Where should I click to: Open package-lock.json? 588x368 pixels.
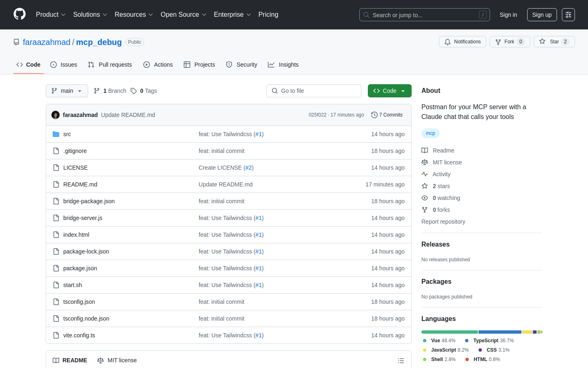86,251
